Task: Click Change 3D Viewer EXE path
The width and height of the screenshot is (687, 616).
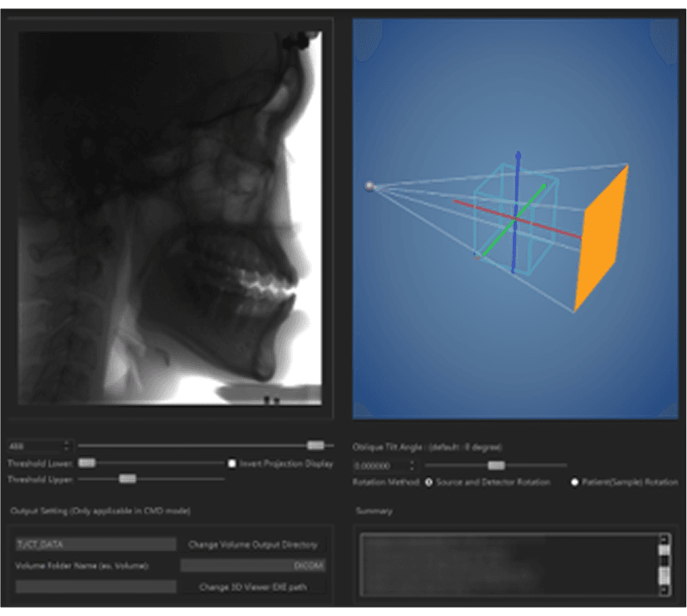Action: click(255, 584)
